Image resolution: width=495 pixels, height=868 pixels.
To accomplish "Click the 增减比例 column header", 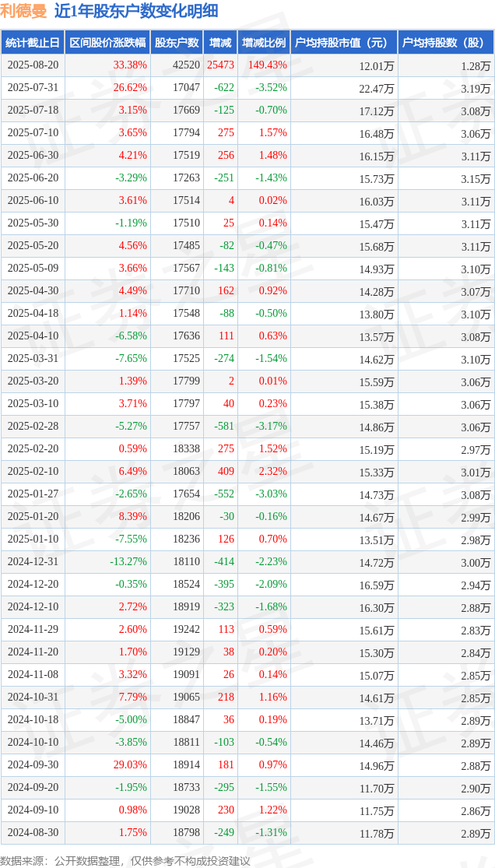I will pos(264,42).
